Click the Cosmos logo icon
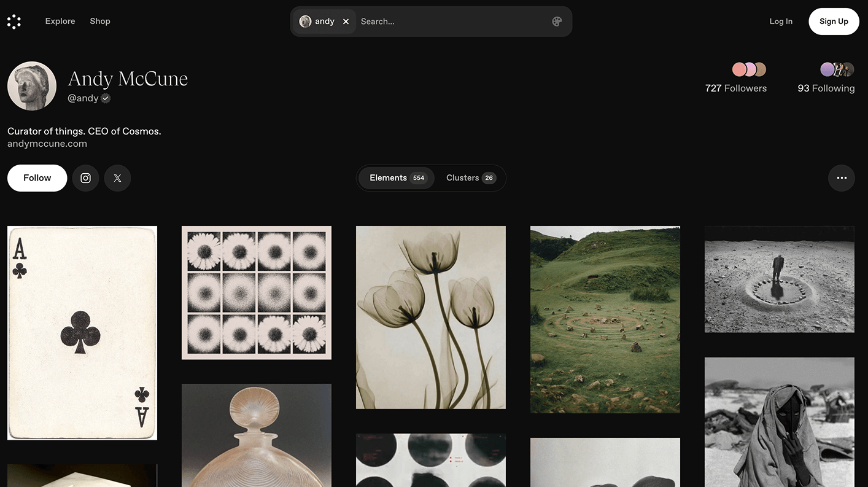The image size is (868, 487). click(x=14, y=21)
